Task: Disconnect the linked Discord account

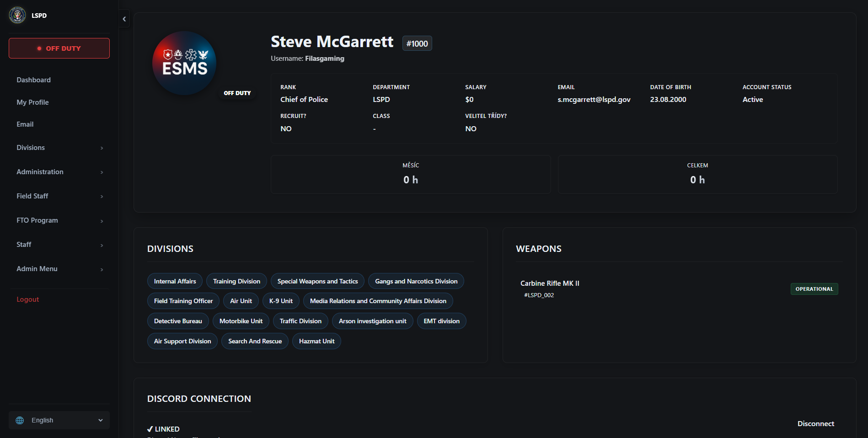Action: (815, 424)
